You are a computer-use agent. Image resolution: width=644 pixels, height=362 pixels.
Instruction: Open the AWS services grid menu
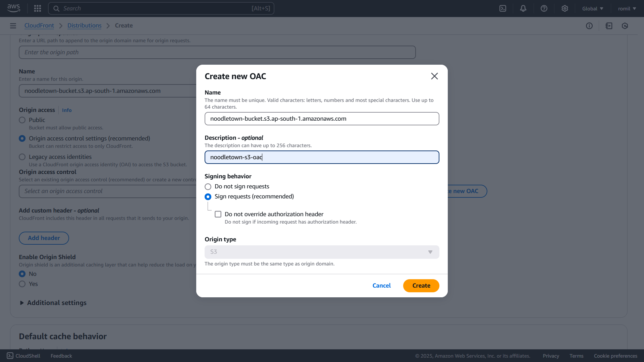click(38, 8)
